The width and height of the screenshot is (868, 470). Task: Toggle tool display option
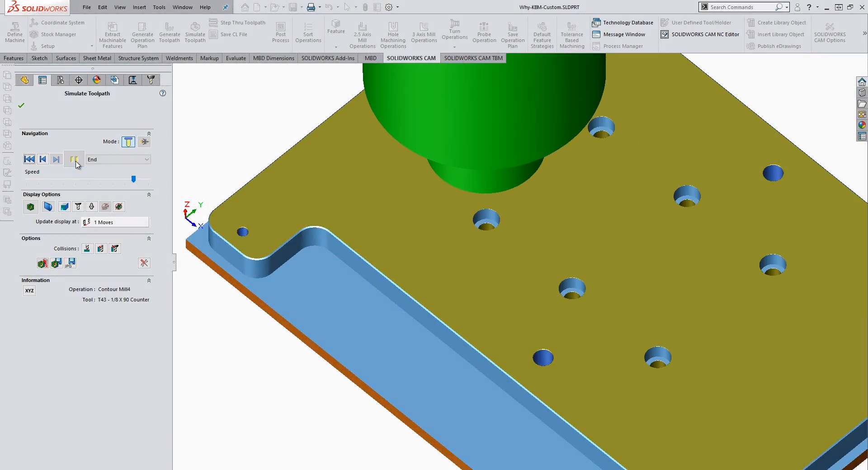pos(78,207)
